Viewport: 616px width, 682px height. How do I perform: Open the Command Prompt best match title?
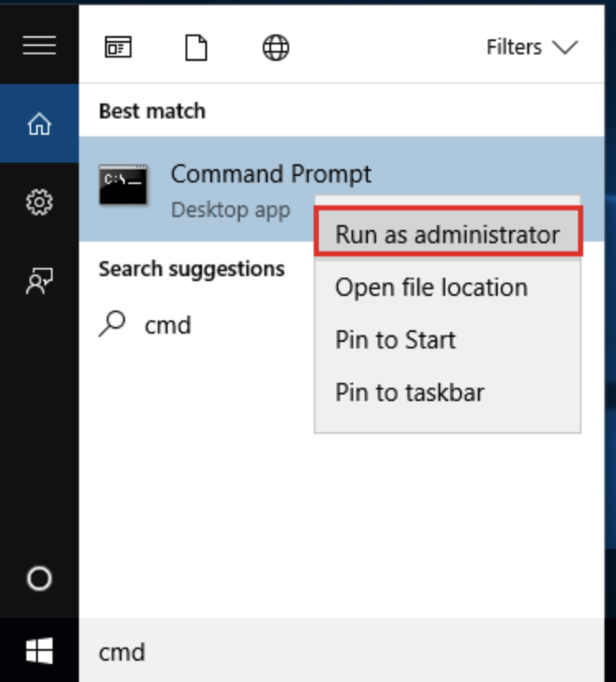click(x=271, y=174)
